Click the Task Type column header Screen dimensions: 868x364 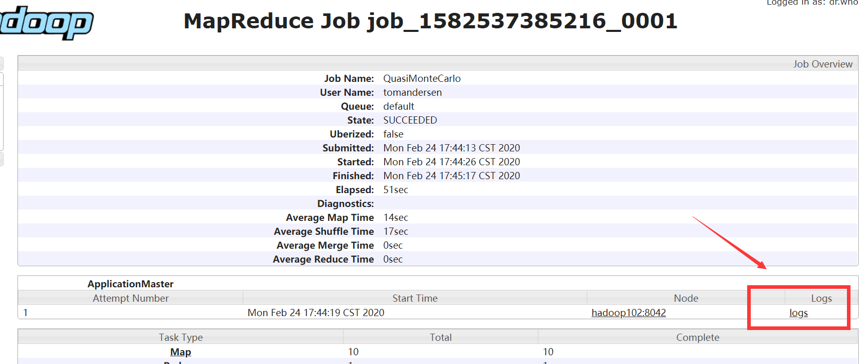click(x=180, y=337)
